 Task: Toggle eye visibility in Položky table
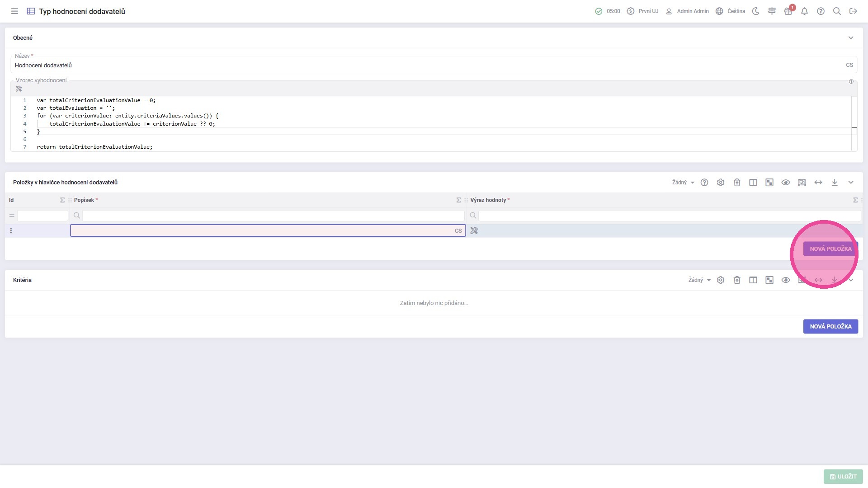tap(786, 183)
